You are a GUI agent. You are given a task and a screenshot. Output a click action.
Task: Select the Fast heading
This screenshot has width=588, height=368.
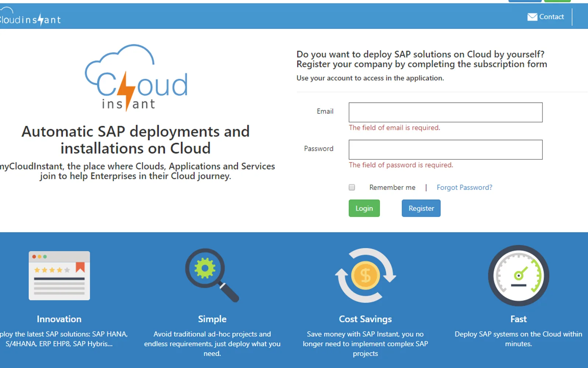click(x=519, y=319)
